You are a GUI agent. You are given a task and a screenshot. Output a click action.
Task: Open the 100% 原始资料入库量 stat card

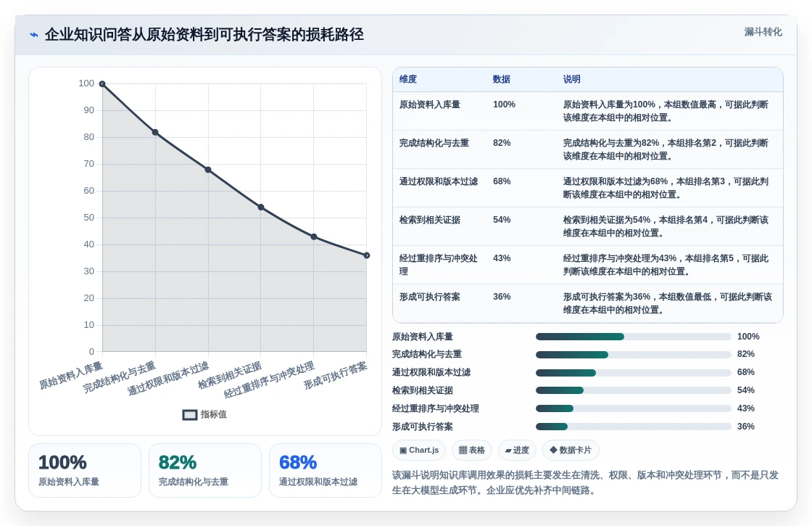(84, 471)
